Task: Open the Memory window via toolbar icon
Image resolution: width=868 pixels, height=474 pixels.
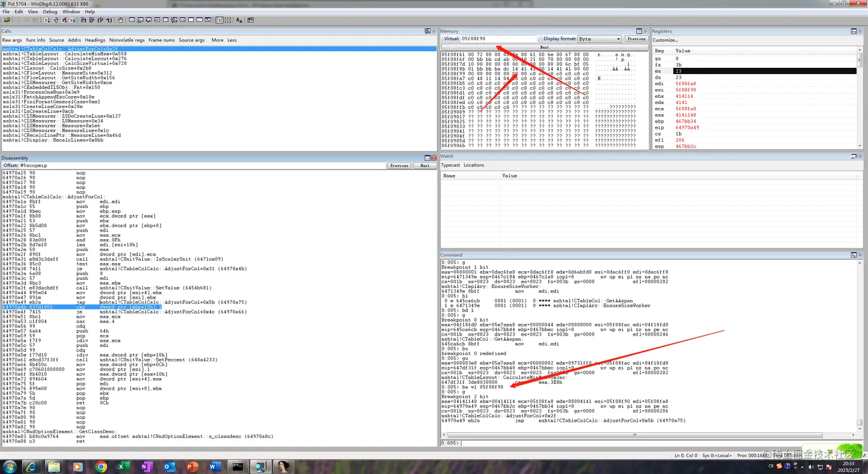Action: click(165, 20)
